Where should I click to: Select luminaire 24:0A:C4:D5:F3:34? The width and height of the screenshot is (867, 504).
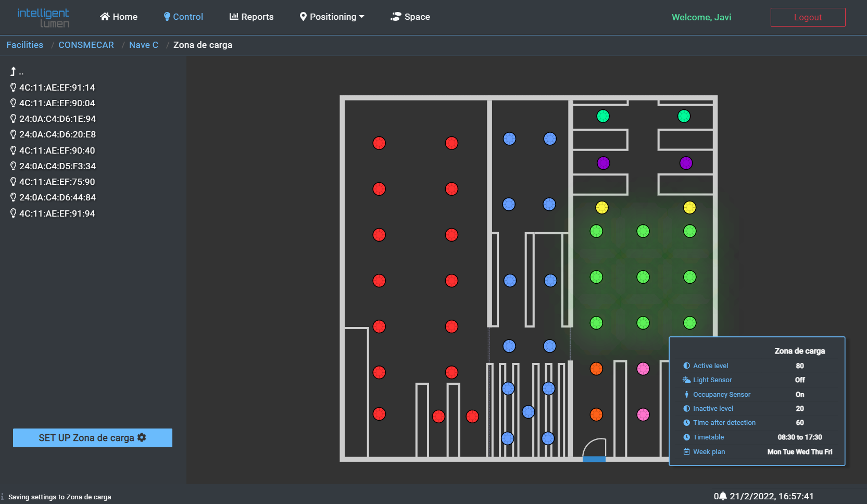[x=53, y=166]
